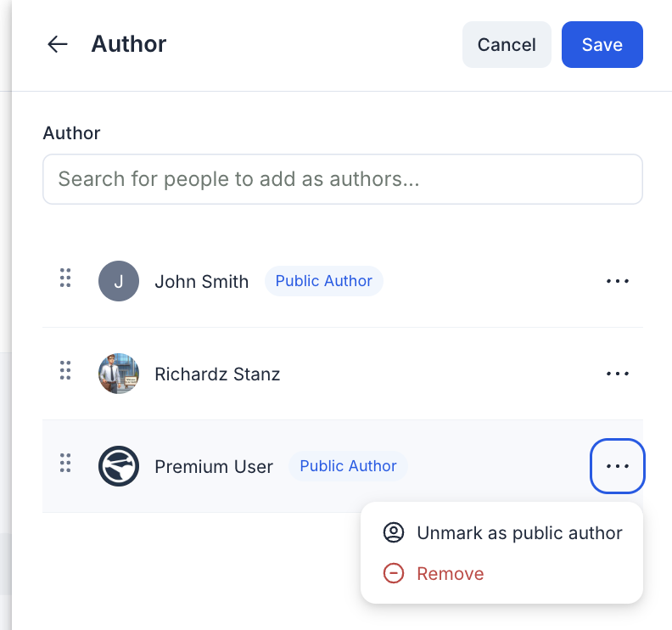The height and width of the screenshot is (630, 672).
Task: Click the person icon in Unmark option
Action: click(x=394, y=532)
